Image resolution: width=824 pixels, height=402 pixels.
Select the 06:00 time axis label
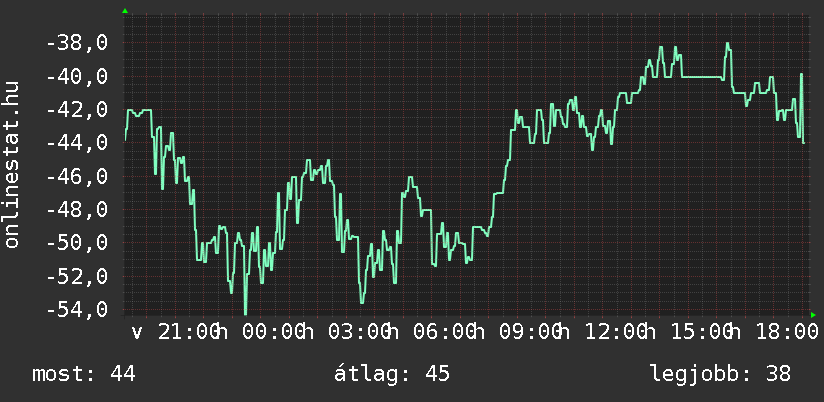pos(443,331)
